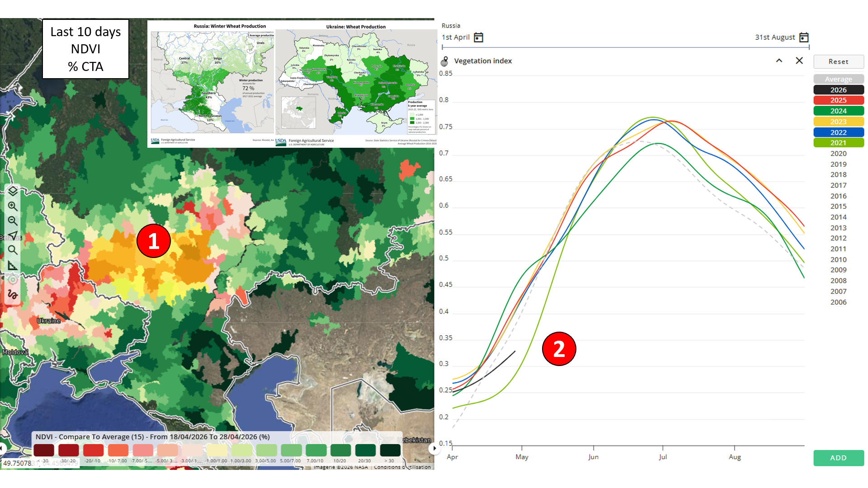Open the map layers panel icon
This screenshot has height=488, width=868.
[x=13, y=191]
